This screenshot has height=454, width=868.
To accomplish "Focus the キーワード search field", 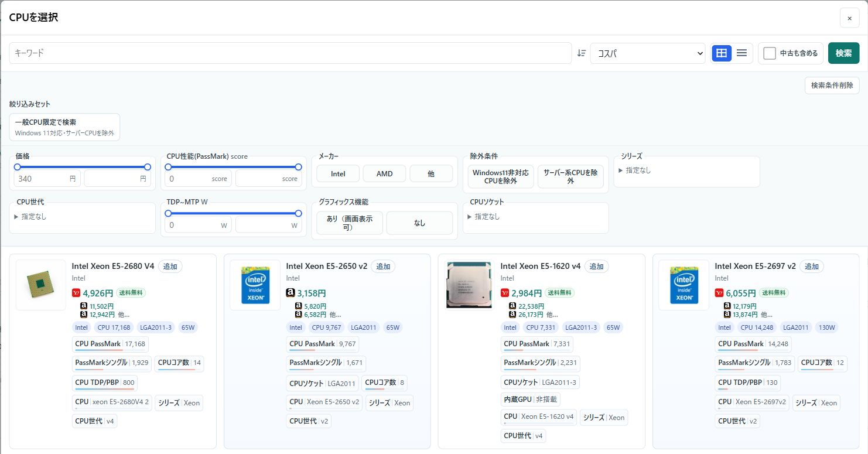I will (x=290, y=53).
